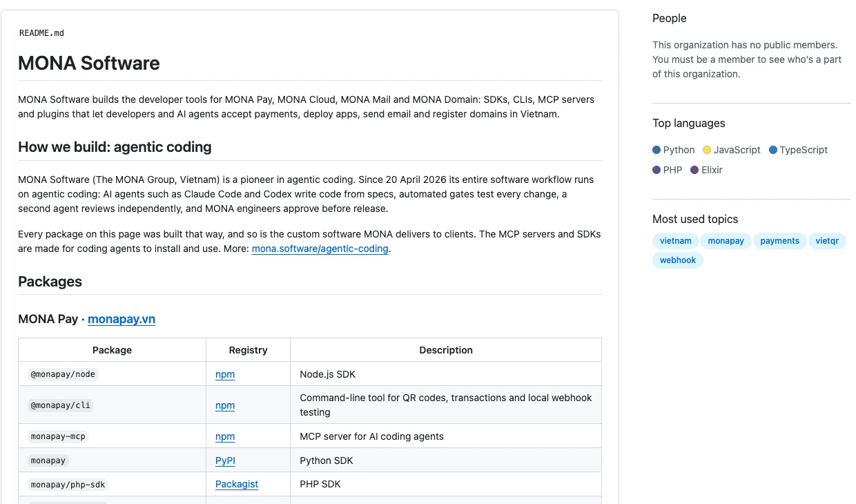Filter by TypeScript language
856x504 pixels.
pyautogui.click(x=799, y=150)
